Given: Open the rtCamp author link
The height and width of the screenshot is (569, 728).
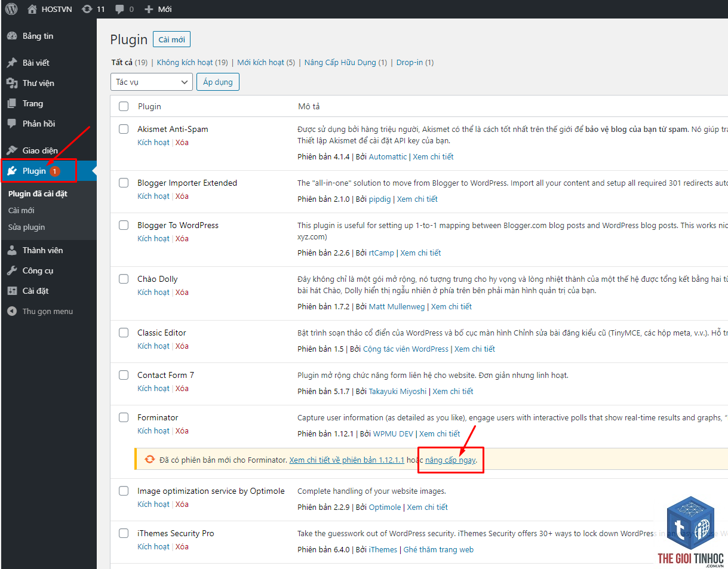Looking at the screenshot, I should click(x=382, y=253).
